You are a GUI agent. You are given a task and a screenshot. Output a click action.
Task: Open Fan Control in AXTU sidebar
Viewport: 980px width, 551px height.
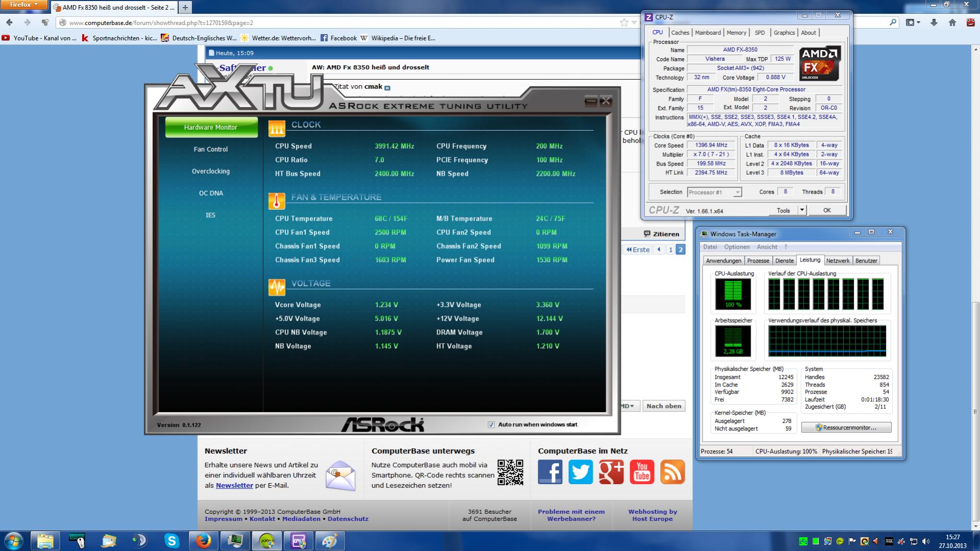[211, 149]
